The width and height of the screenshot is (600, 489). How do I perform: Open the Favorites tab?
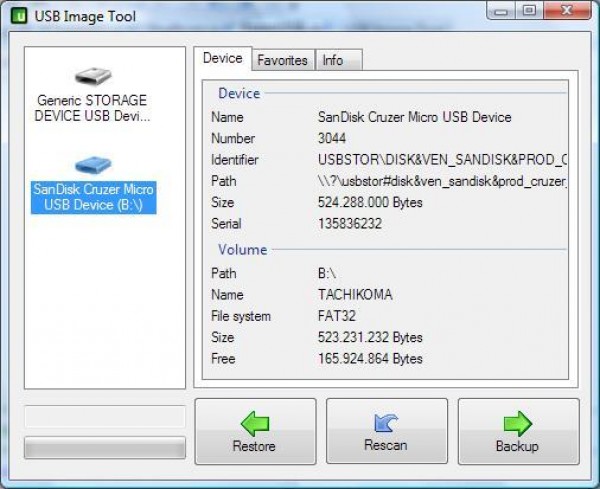tap(283, 60)
